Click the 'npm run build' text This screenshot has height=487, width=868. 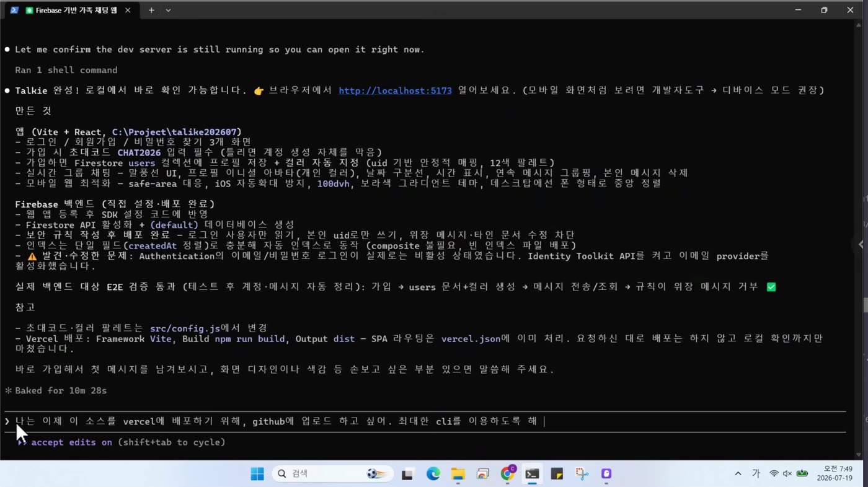click(249, 339)
